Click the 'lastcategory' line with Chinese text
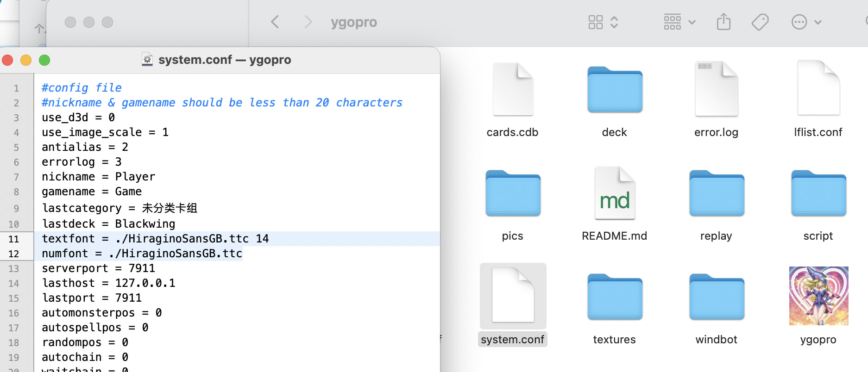This screenshot has height=372, width=868. pyautogui.click(x=120, y=208)
